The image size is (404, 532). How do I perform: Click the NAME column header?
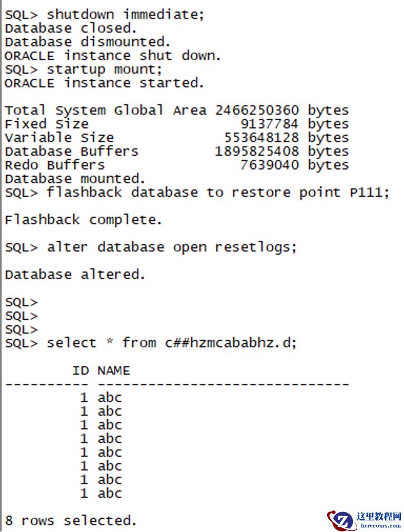coord(114,371)
